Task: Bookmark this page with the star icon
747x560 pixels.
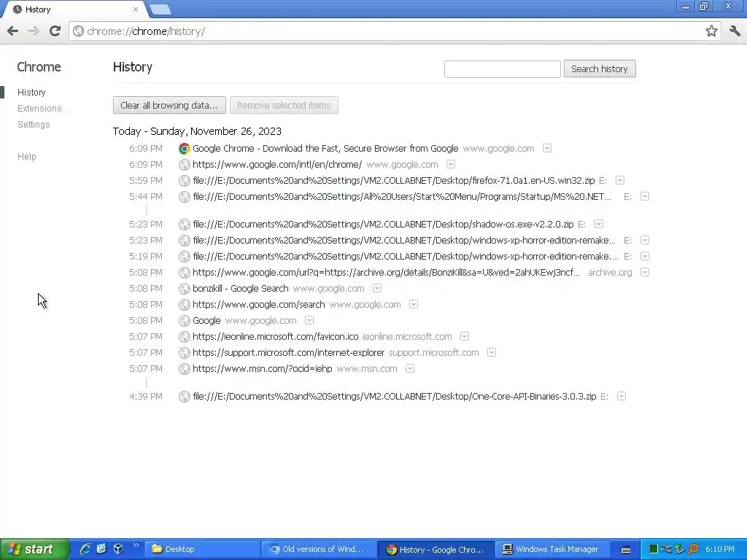Action: 711,31
